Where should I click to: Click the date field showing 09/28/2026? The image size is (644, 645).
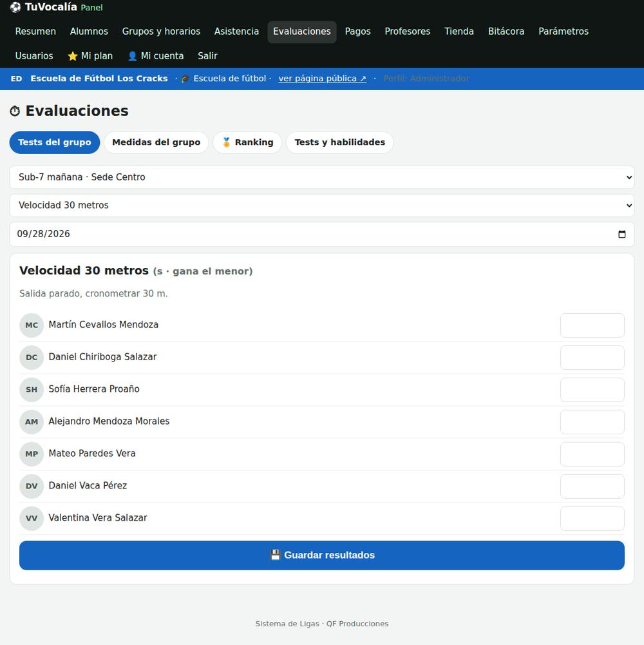[322, 235]
